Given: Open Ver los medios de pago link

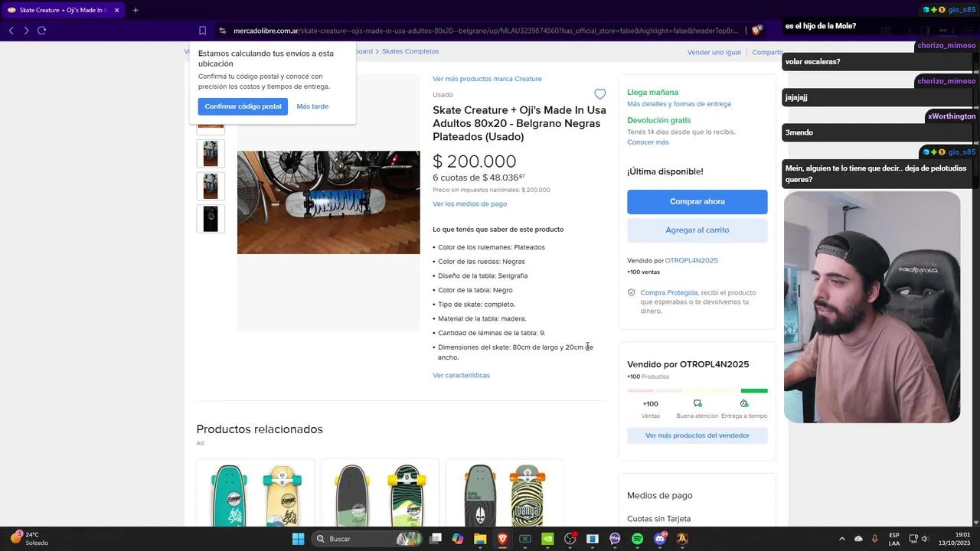Looking at the screenshot, I should [469, 204].
